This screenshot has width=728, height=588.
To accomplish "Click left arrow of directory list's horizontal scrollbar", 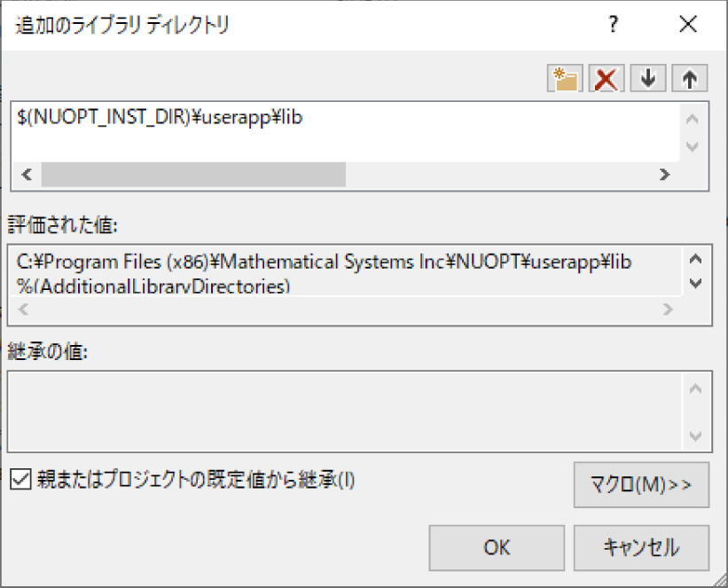I will coord(27,175).
